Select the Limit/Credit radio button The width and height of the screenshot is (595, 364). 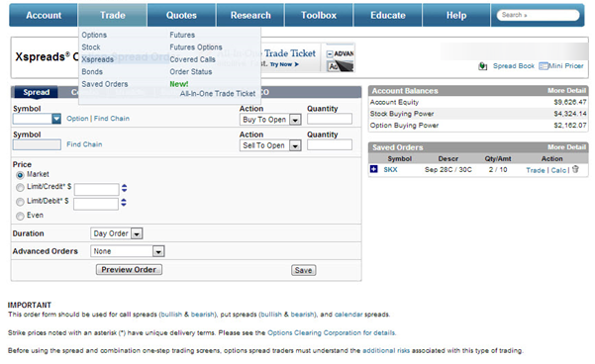pos(20,188)
